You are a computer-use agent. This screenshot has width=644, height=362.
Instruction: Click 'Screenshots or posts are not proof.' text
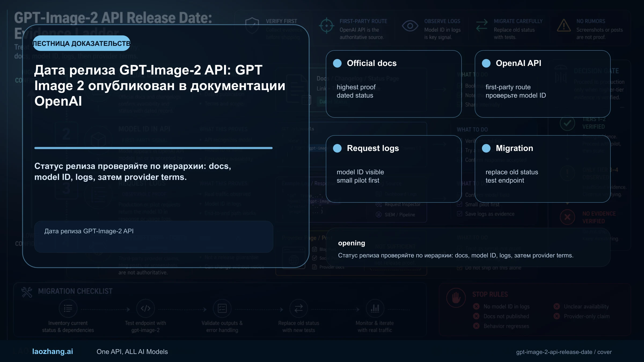599,34
